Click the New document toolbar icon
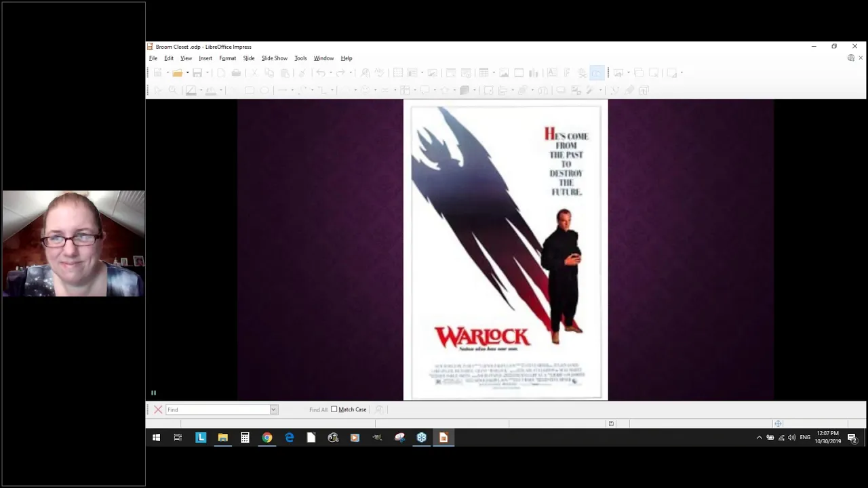This screenshot has width=868, height=488. (158, 73)
